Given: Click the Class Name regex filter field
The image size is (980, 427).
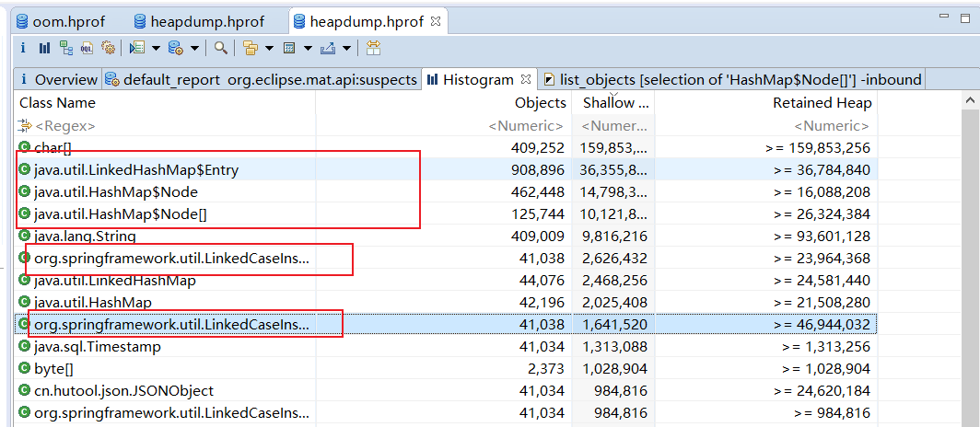Looking at the screenshot, I should pyautogui.click(x=166, y=125).
